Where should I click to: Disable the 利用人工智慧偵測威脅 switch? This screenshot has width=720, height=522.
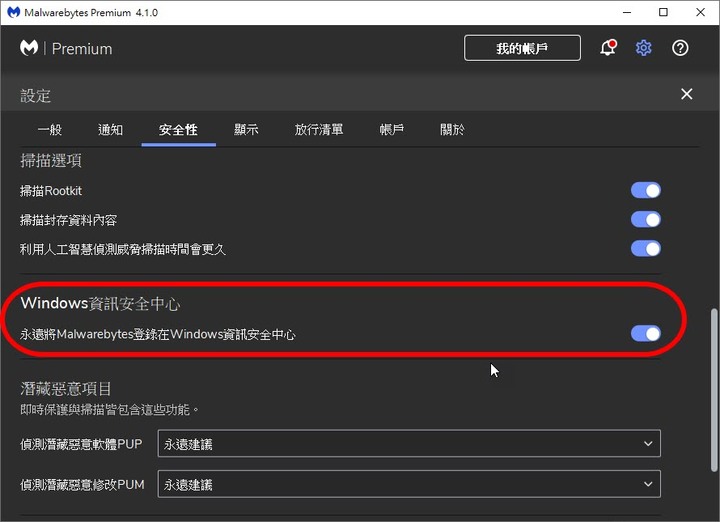tap(646, 249)
